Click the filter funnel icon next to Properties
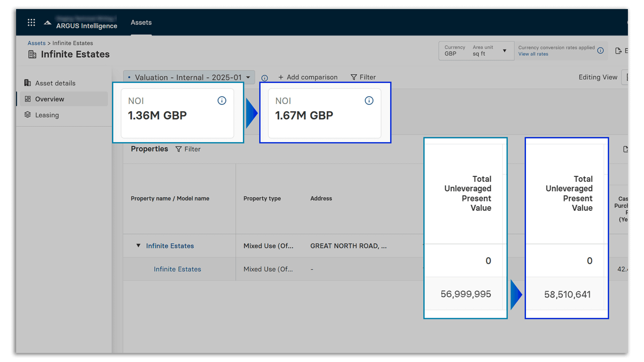The image size is (644, 362). [x=179, y=149]
